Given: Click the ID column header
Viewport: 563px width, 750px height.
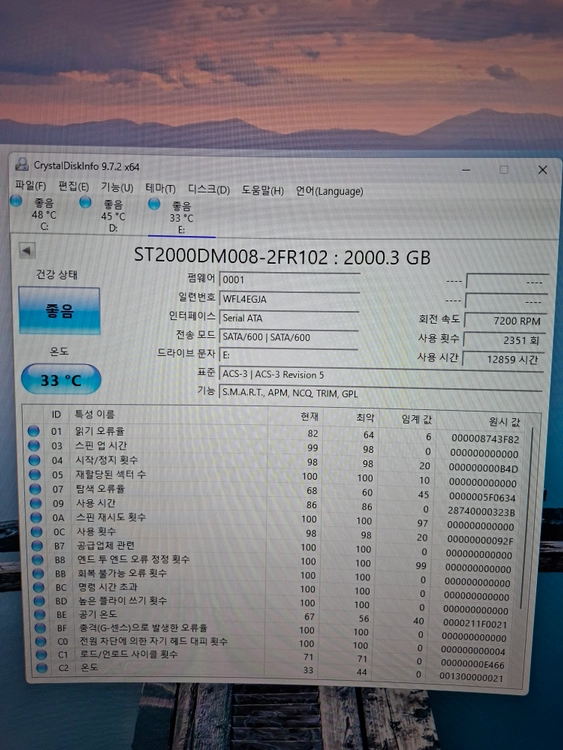Looking at the screenshot, I should coord(56,414).
